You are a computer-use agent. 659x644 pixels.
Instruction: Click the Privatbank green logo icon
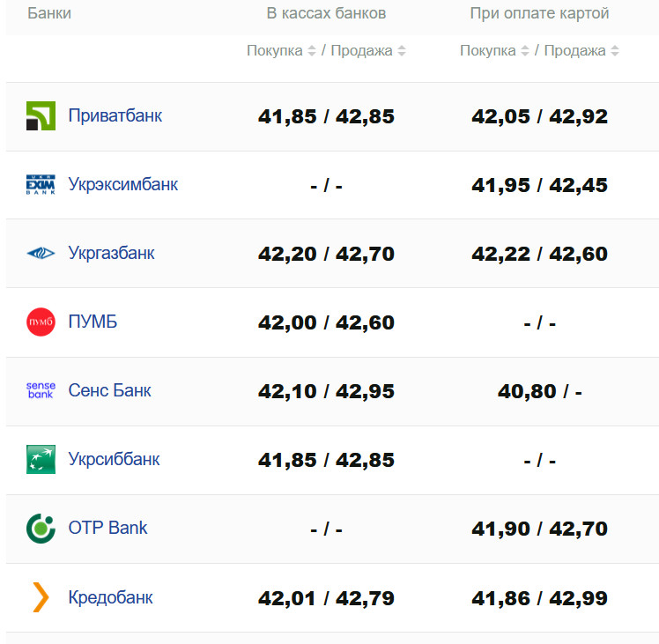point(41,116)
